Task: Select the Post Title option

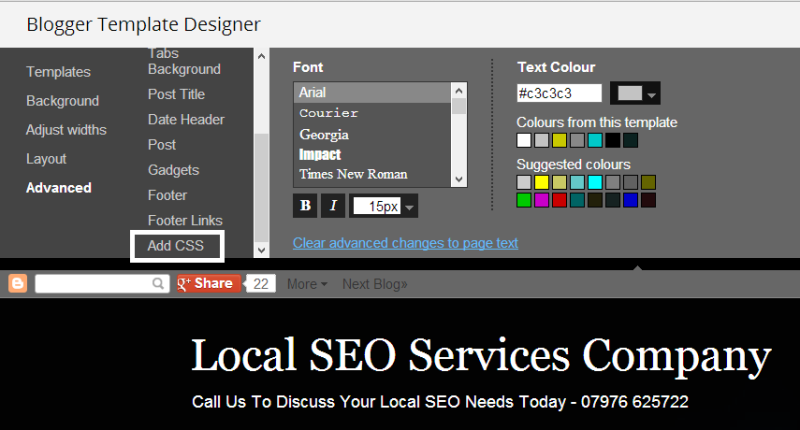Action: [176, 94]
